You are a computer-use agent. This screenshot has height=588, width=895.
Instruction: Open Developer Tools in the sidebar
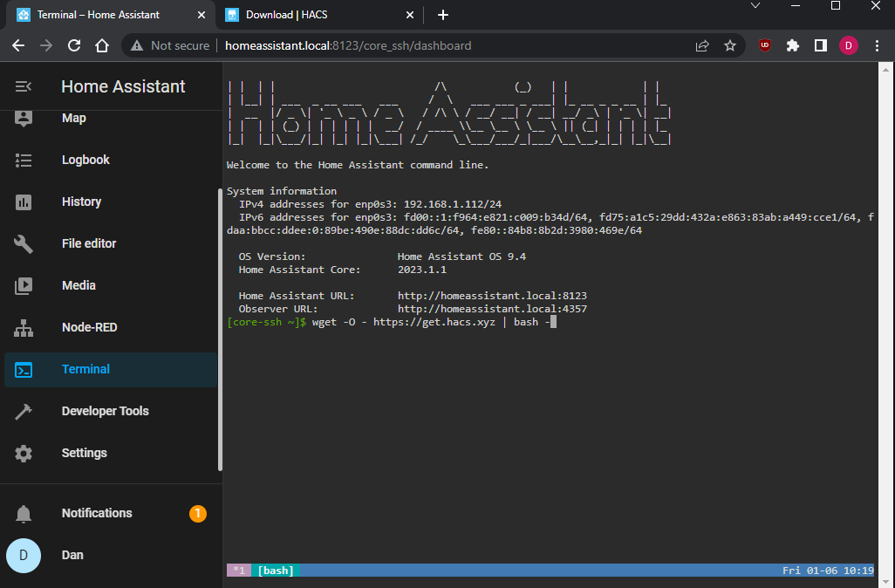(x=105, y=412)
